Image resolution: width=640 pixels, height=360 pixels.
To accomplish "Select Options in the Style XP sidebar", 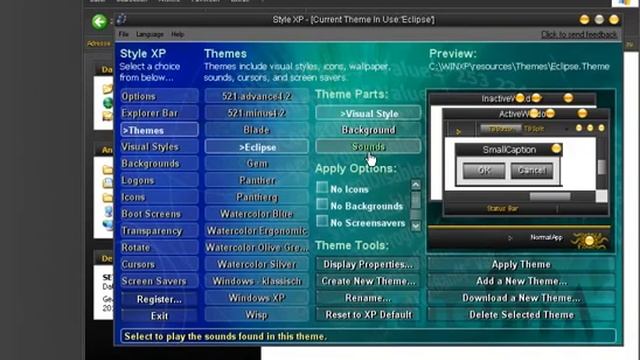I will coord(159,96).
